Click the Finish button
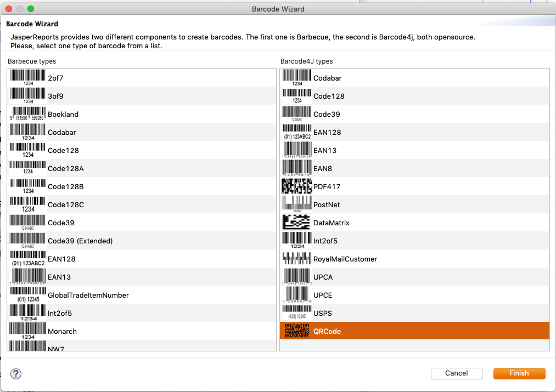Viewport: 556px width, 392px height. tap(519, 373)
